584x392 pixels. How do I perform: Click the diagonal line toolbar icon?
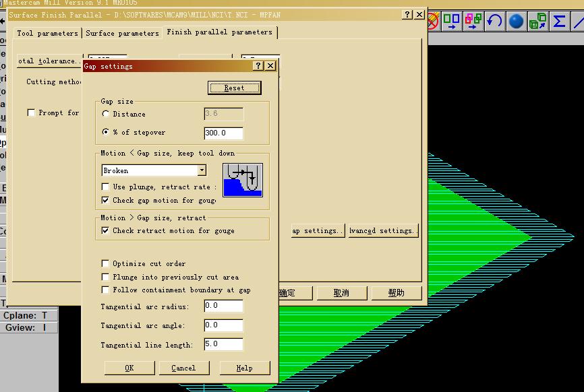(x=578, y=21)
